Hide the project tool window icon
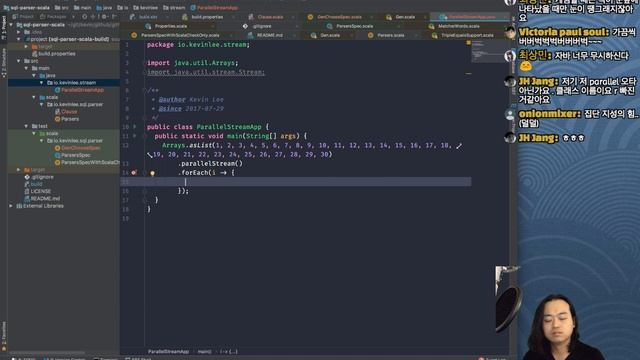 [x=114, y=17]
